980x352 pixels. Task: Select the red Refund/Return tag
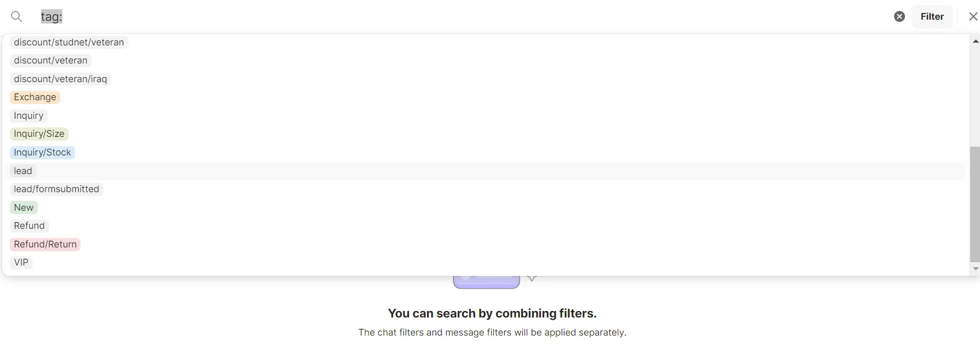pyautogui.click(x=45, y=244)
